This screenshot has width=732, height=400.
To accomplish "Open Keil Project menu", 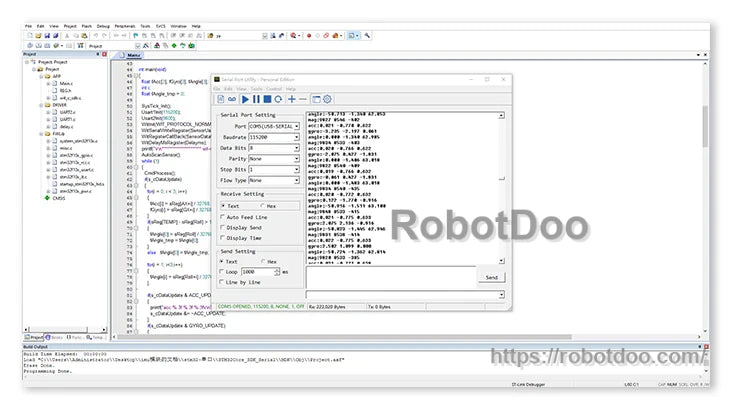I will pyautogui.click(x=70, y=26).
